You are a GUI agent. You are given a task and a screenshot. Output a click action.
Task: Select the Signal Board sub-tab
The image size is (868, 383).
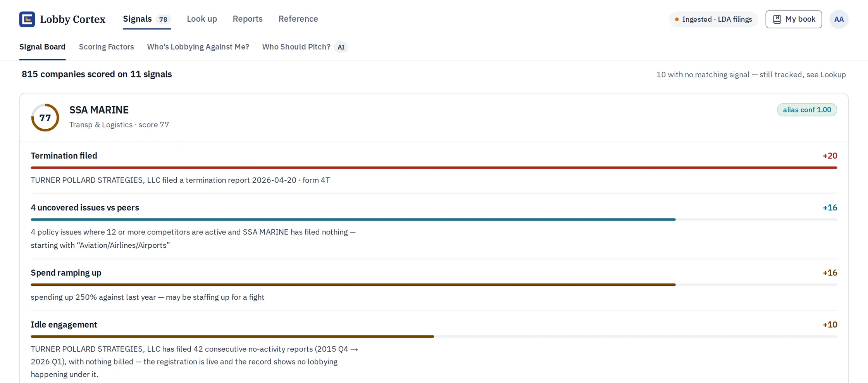tap(42, 47)
